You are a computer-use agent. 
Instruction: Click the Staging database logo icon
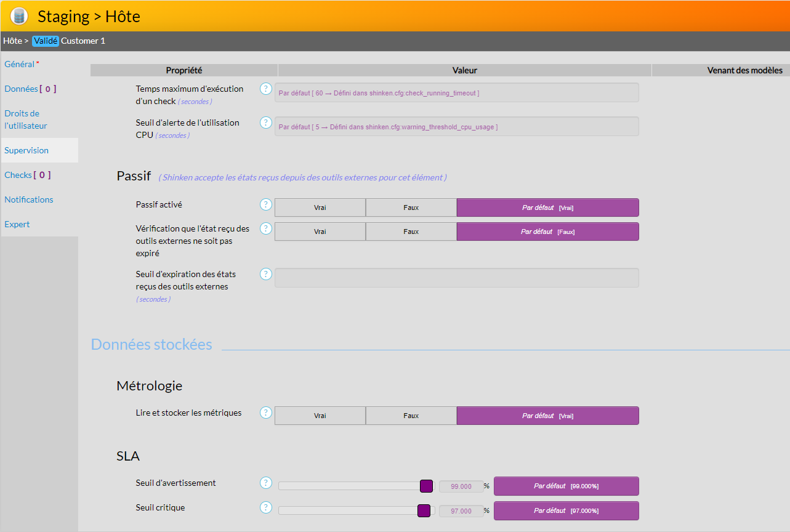pyautogui.click(x=19, y=16)
